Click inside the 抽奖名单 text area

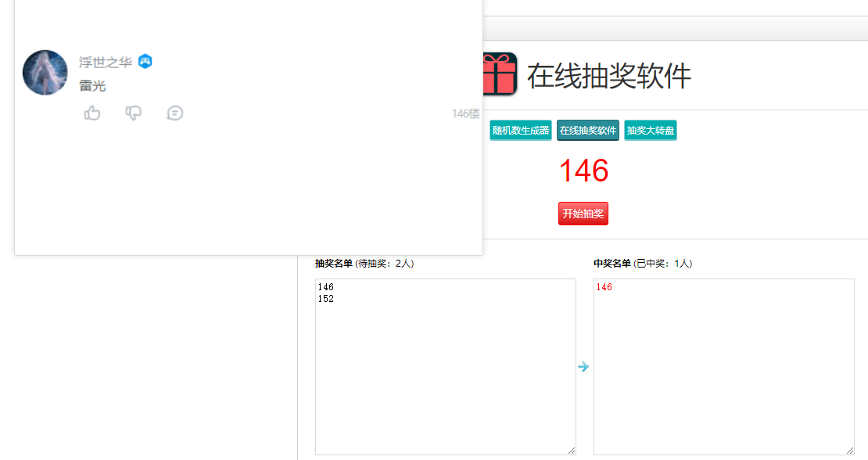click(x=446, y=367)
